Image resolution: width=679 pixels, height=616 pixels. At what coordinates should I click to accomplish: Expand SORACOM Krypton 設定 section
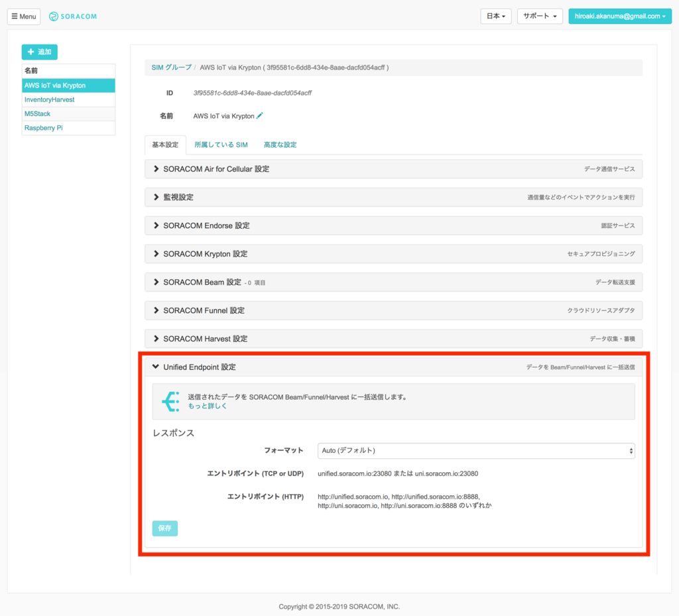click(x=393, y=254)
